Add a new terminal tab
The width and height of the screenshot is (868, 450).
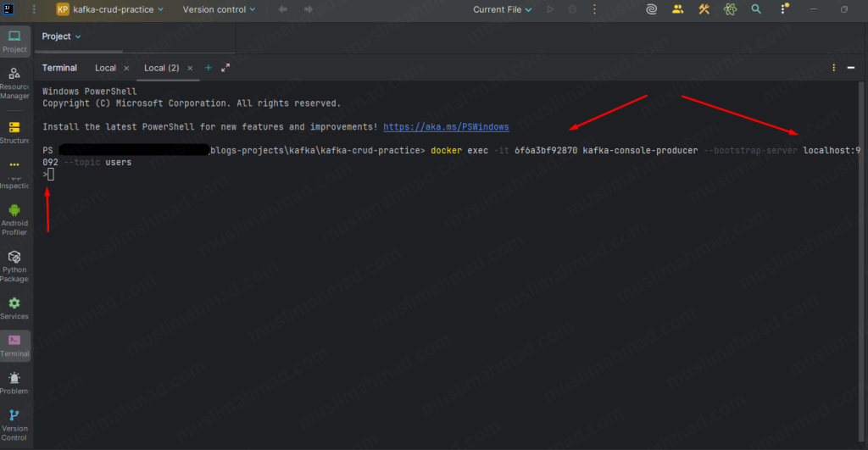tap(209, 68)
